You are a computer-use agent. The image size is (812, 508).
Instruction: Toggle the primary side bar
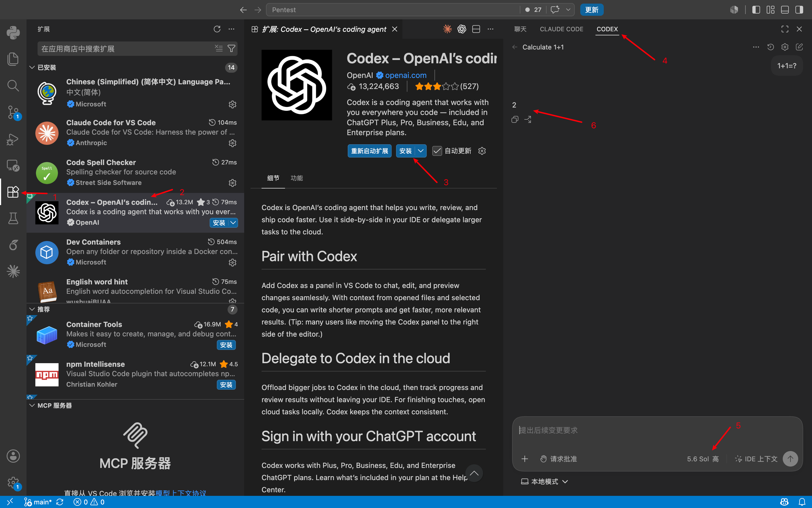(756, 10)
